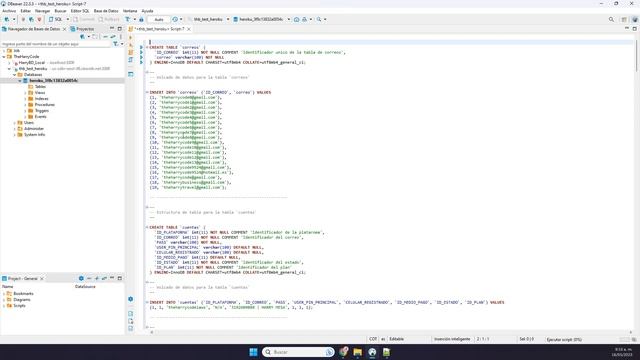Click the global search icon at top right
The image size is (640, 360).
point(611,19)
